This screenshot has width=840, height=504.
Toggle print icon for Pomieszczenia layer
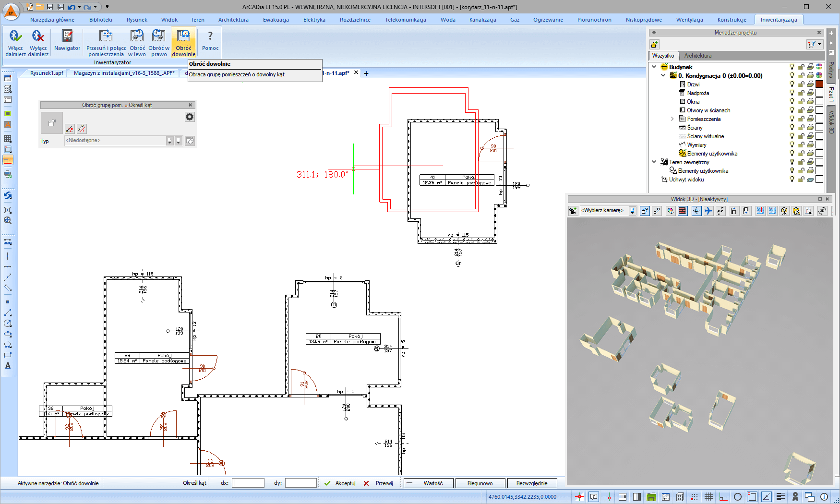(810, 119)
